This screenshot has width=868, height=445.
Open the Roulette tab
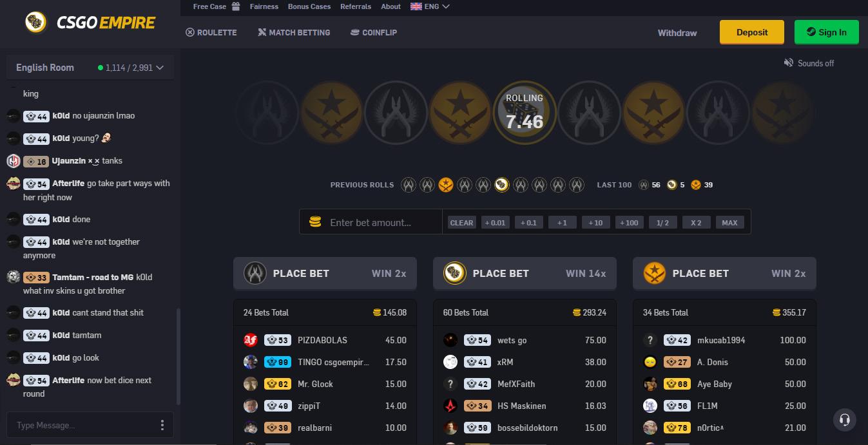[211, 32]
